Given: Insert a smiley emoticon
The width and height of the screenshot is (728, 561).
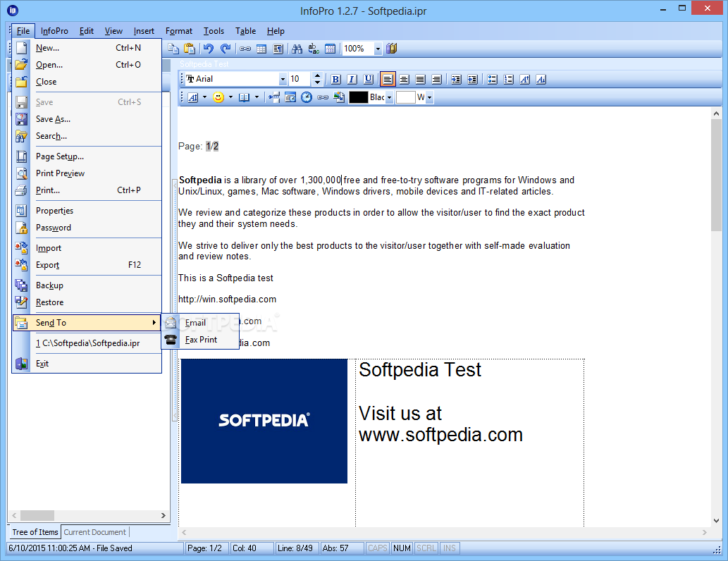Looking at the screenshot, I should point(218,97).
